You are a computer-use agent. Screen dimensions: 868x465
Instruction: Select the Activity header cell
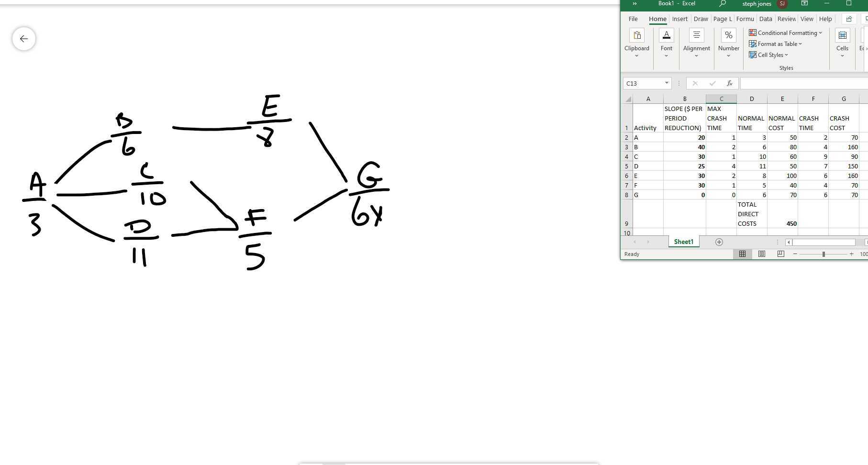coord(648,118)
